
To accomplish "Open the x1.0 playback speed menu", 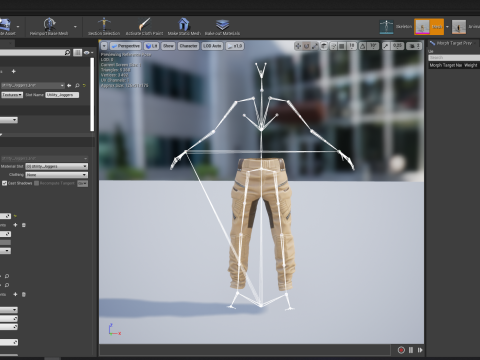I will (x=235, y=46).
